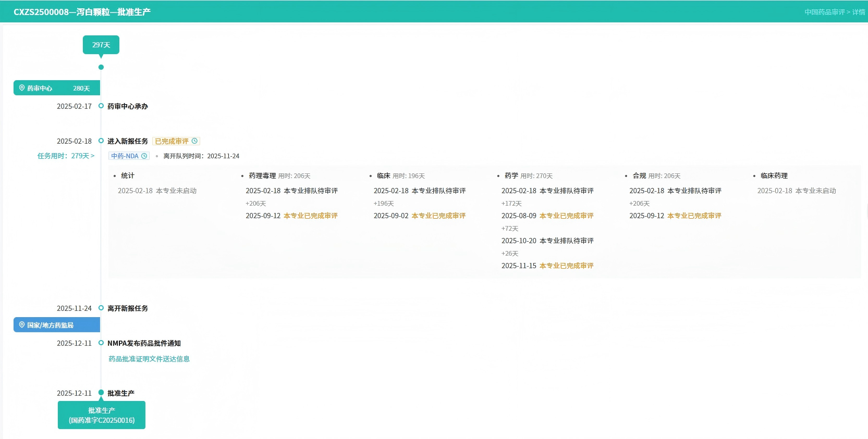Click the circle marker for 离开新报任务

coord(101,308)
